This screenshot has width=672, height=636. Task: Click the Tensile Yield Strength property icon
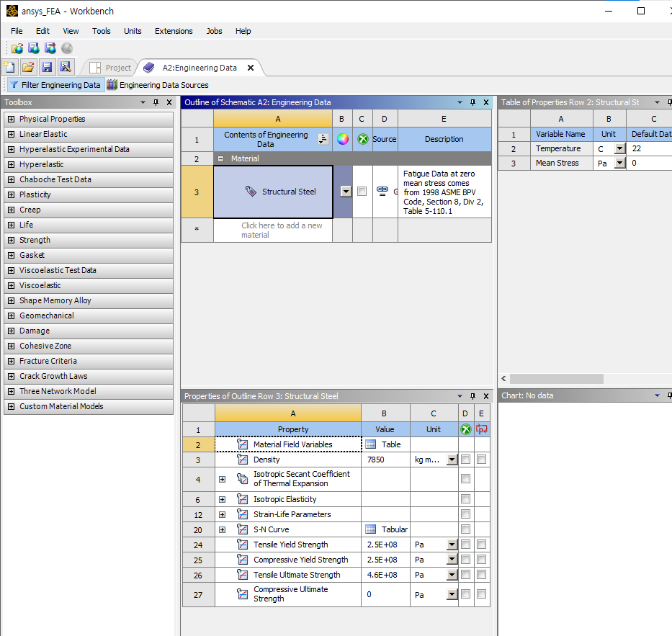coord(242,545)
